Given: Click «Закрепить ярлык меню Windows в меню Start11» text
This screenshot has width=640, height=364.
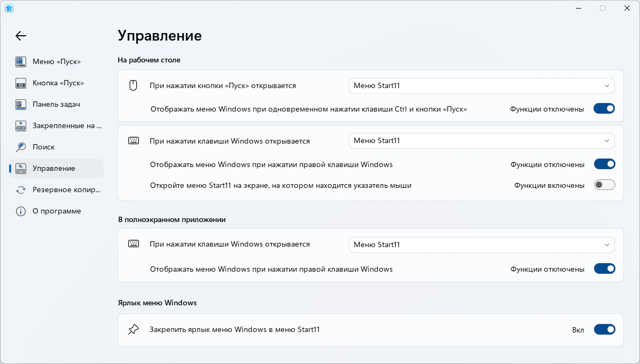Looking at the screenshot, I should [235, 329].
